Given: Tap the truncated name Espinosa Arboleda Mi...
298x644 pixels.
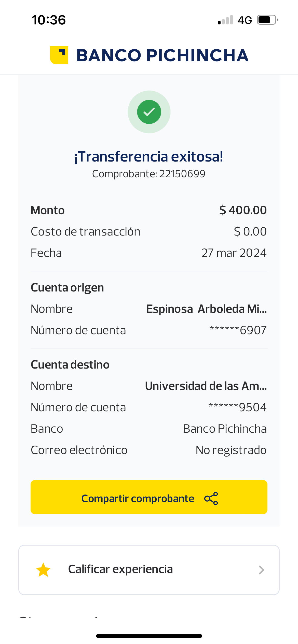Looking at the screenshot, I should (206, 309).
